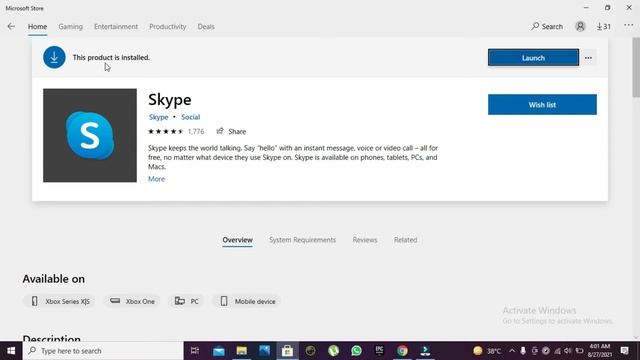Open Google Chrome from taskbar

402,351
